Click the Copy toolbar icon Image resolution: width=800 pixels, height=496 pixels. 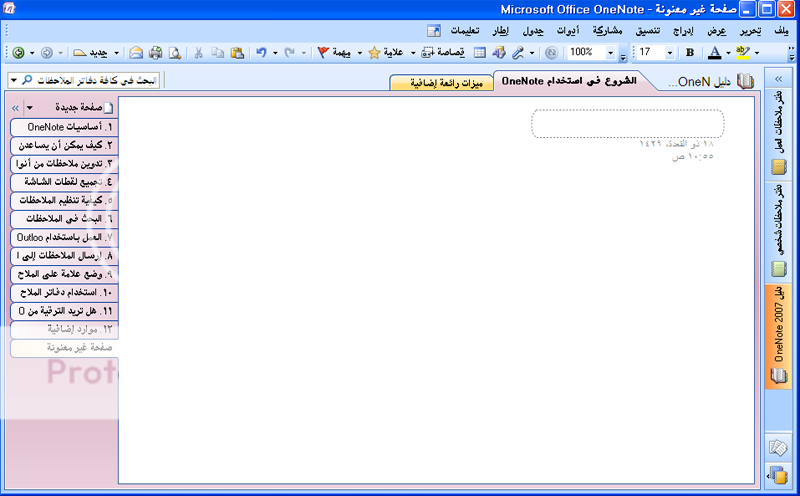[218, 53]
